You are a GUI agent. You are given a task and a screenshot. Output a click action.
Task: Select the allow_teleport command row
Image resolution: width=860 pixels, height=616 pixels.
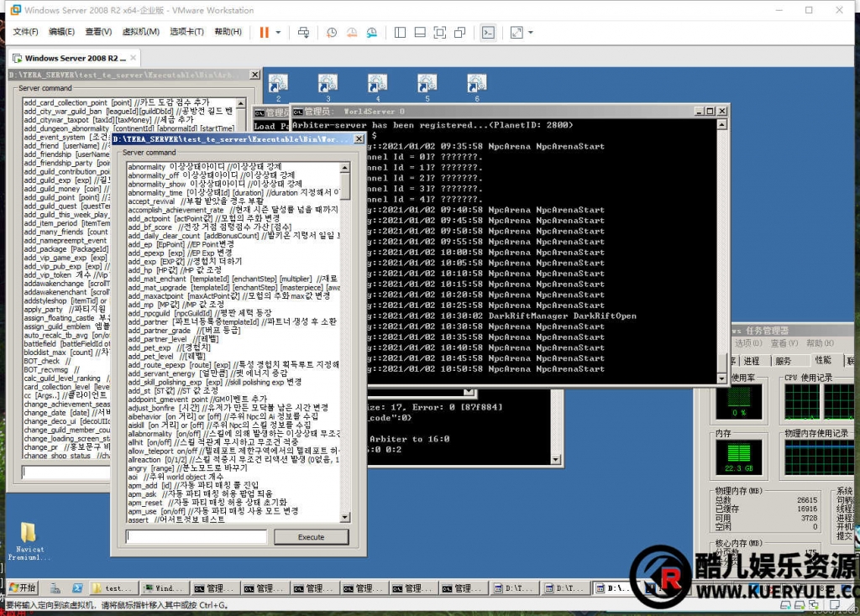(233, 451)
